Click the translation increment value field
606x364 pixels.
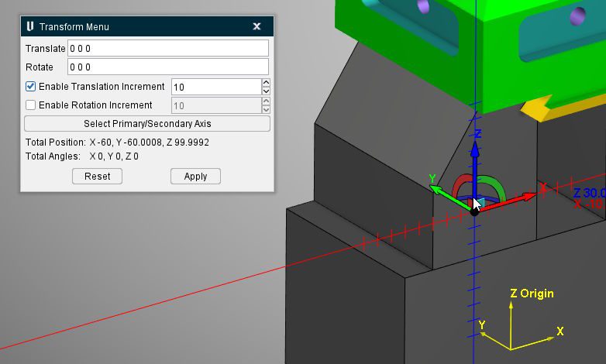215,87
